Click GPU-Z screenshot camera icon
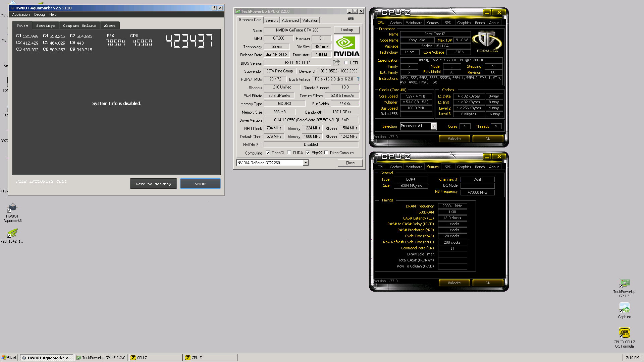644x362 pixels. [x=351, y=19]
